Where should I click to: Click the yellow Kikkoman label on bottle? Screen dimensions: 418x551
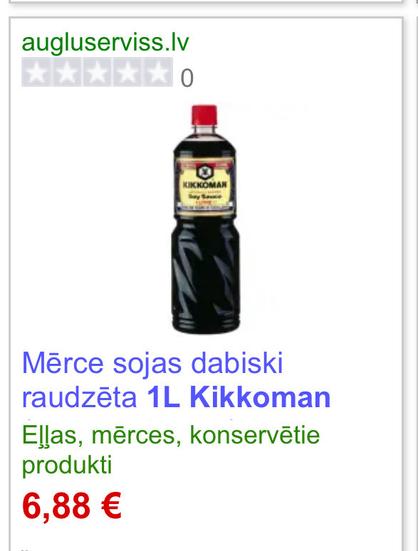click(205, 186)
